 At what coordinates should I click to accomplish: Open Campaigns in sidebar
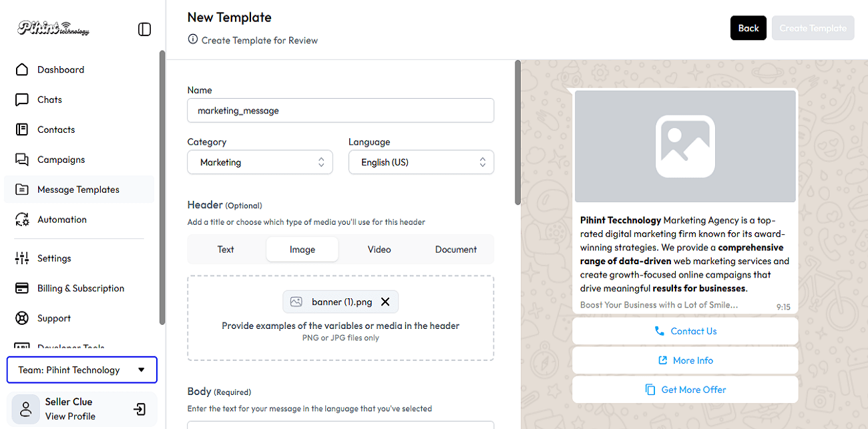coord(61,160)
